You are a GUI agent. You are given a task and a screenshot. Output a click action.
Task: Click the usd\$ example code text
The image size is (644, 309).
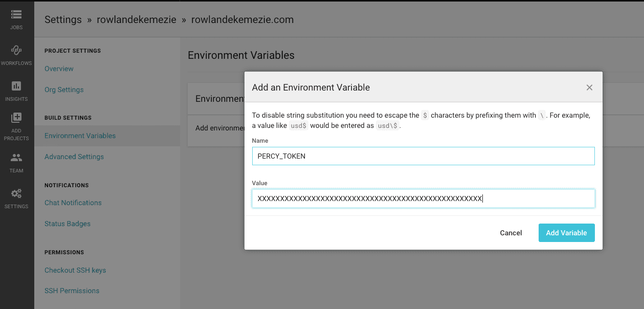pyautogui.click(x=387, y=126)
